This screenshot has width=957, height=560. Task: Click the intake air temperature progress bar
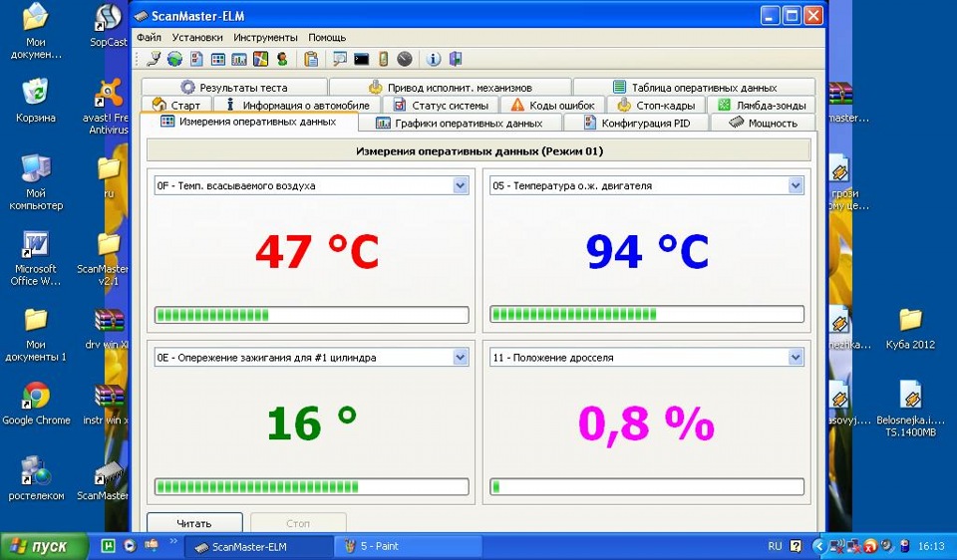click(311, 315)
